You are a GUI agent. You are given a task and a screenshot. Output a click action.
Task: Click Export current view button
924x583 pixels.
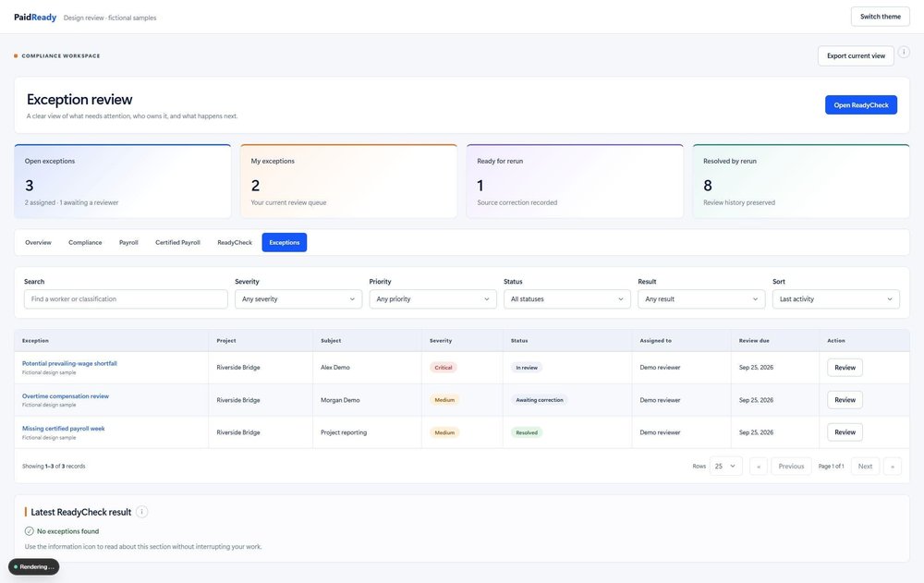(x=856, y=56)
